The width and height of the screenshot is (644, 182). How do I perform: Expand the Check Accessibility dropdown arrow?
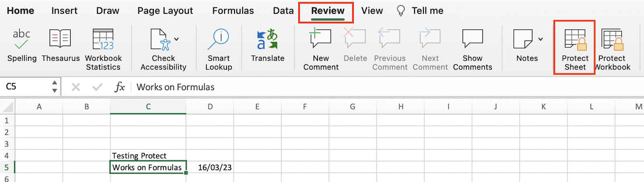(x=176, y=39)
